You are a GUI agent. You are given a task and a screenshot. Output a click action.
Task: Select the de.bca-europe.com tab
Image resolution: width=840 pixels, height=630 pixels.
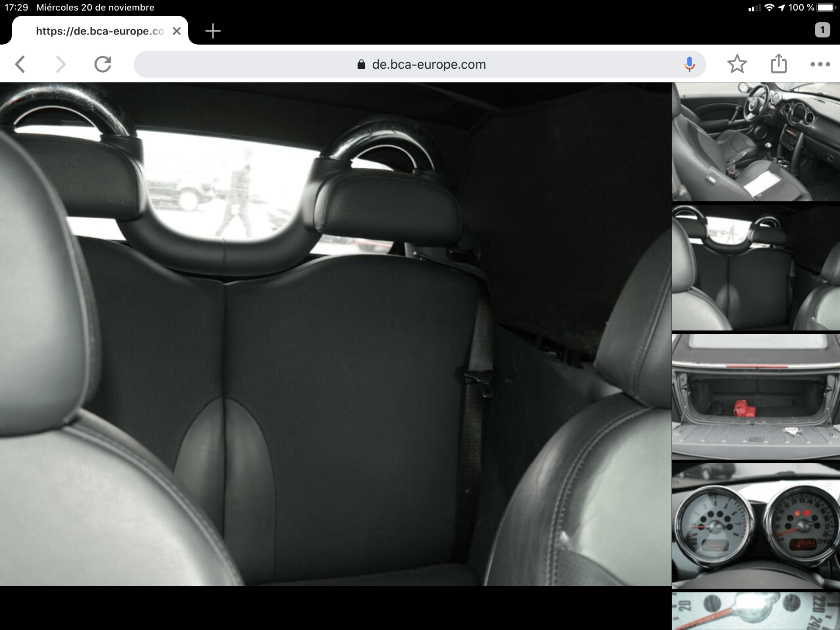point(100,31)
